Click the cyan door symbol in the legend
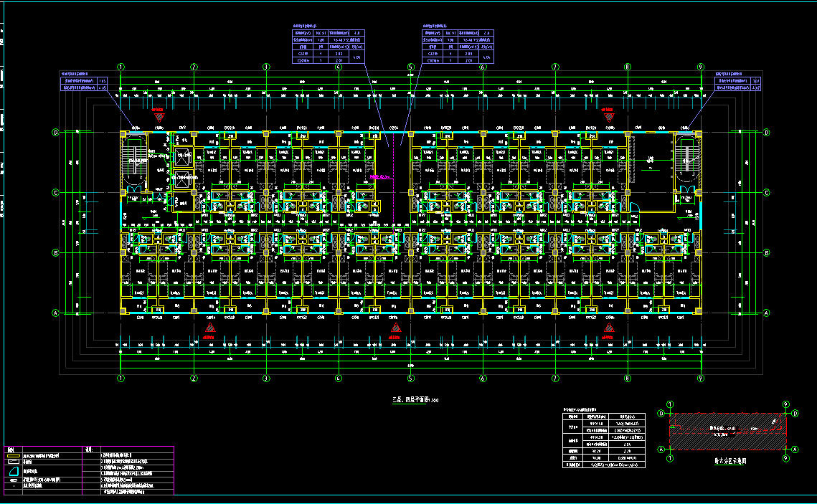 pos(13,470)
